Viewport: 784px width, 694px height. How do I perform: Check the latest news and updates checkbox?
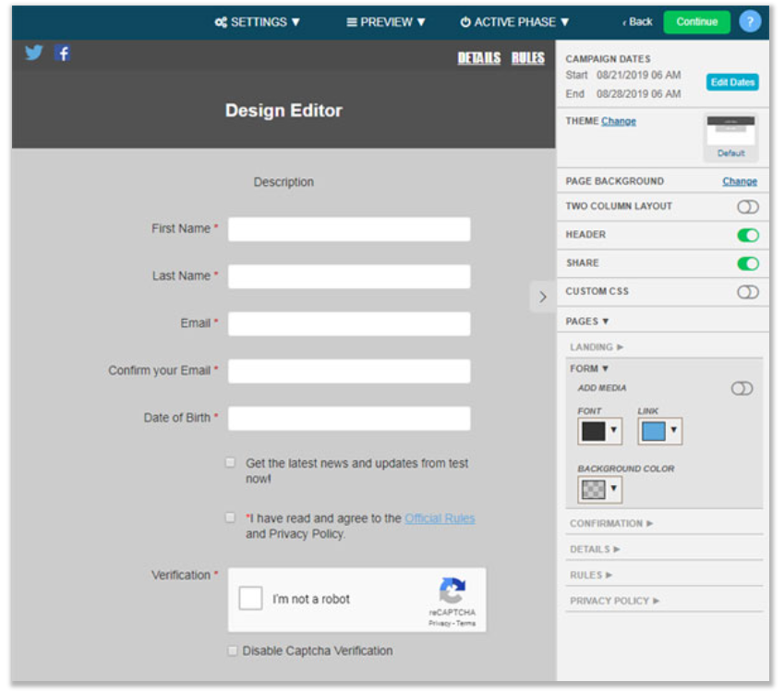coord(230,463)
